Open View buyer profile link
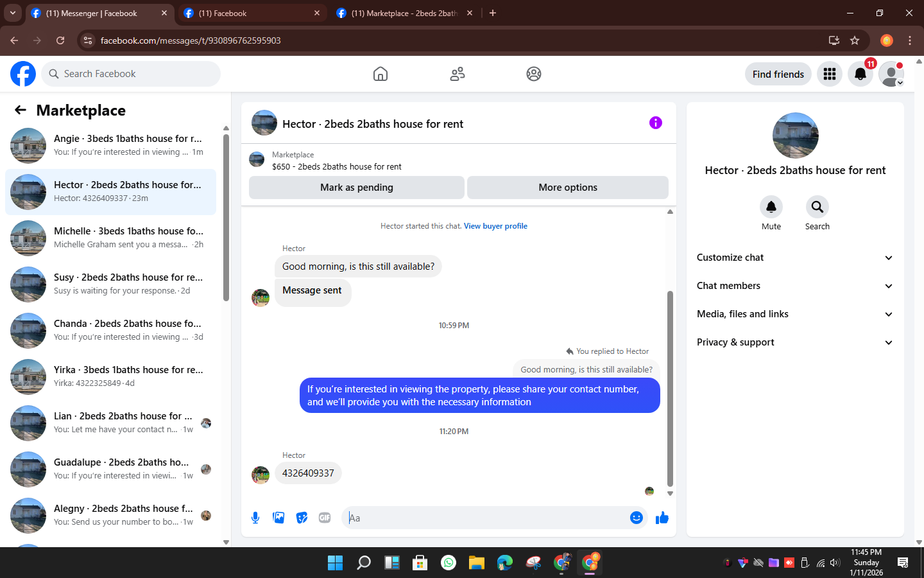 tap(495, 226)
